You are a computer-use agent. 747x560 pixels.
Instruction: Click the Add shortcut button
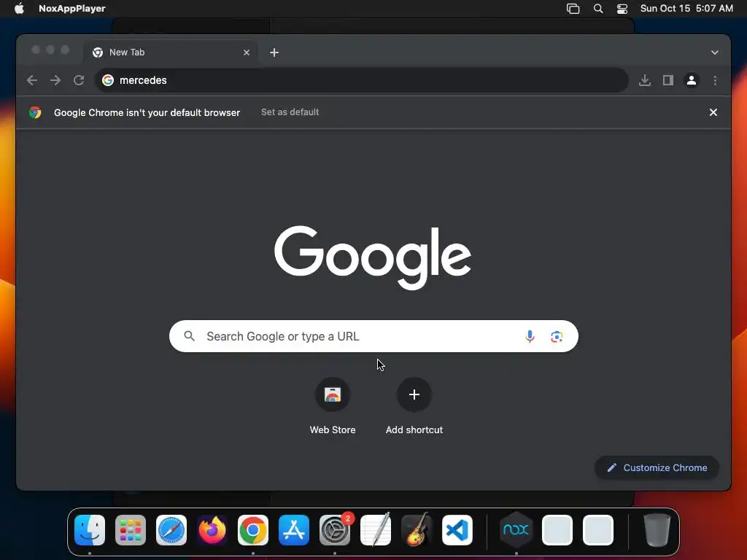[x=414, y=394]
